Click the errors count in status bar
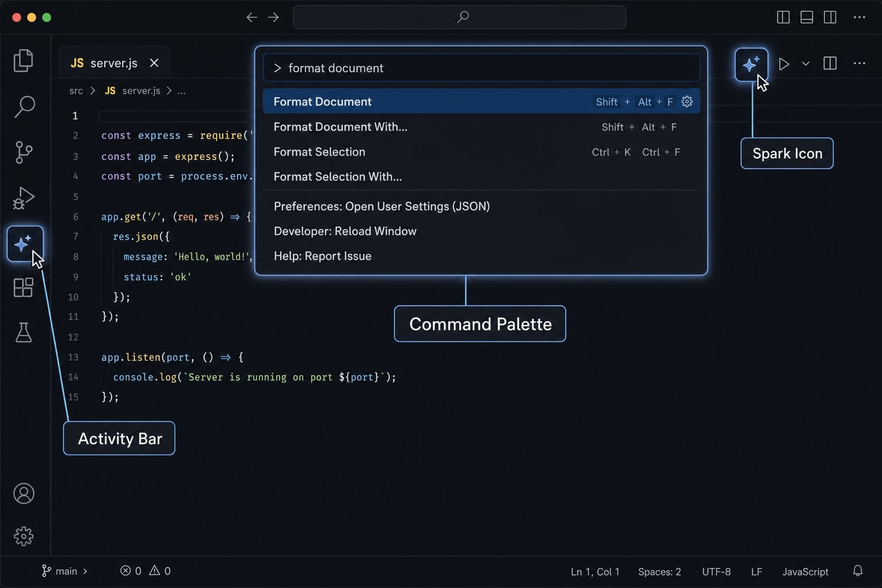882x588 pixels. 130,571
